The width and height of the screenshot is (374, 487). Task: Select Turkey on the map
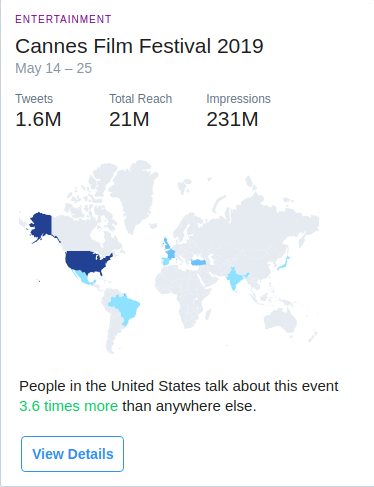pyautogui.click(x=199, y=262)
